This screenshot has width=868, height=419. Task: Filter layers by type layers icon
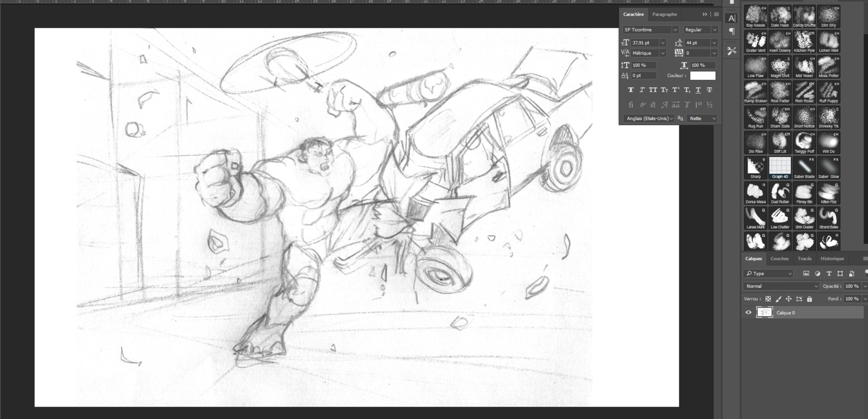[x=829, y=273]
